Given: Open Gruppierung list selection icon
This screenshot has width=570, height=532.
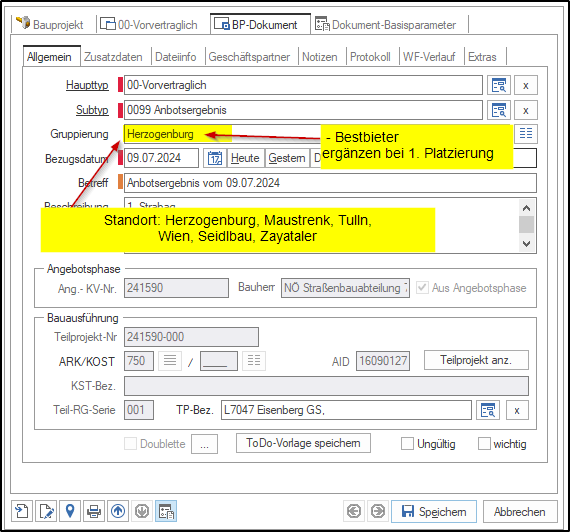Looking at the screenshot, I should pos(526,133).
